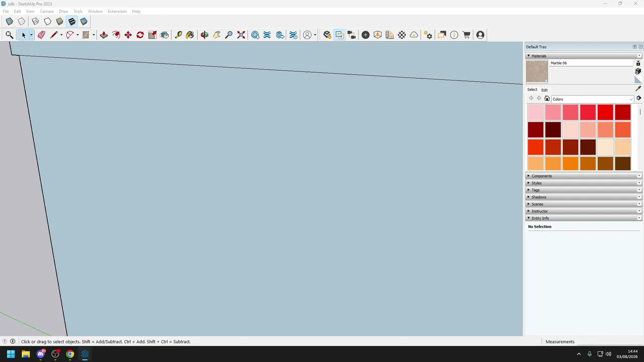Screen dimensions: 644x362
Task: Activate the Pan hand tool
Action: coord(216,35)
